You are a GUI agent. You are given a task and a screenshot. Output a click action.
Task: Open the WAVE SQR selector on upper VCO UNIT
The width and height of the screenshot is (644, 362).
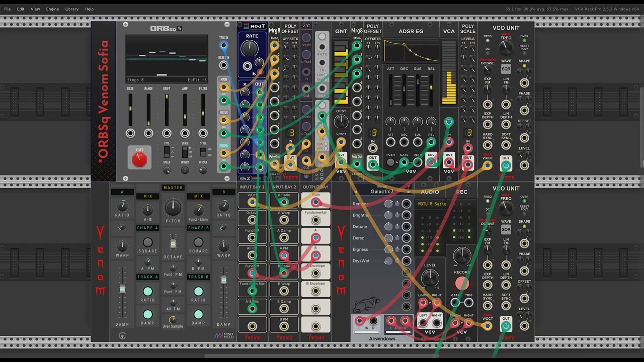(506, 69)
